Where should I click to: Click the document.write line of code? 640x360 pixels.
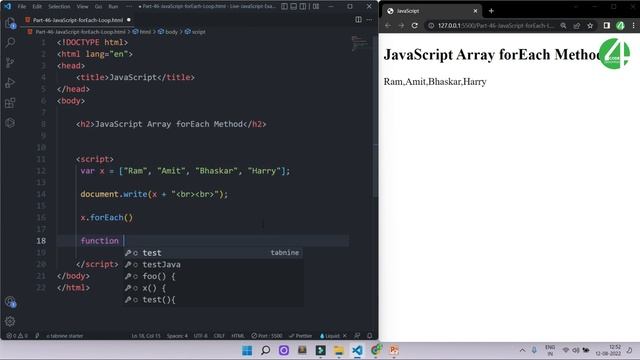coord(154,194)
